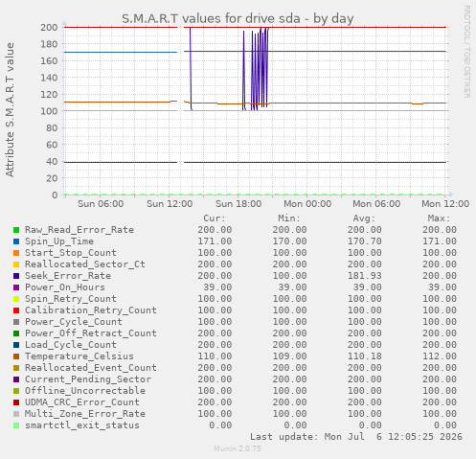Click the Spin_Up_Time blue legend swatch
The width and height of the screenshot is (476, 459).
pos(16,241)
